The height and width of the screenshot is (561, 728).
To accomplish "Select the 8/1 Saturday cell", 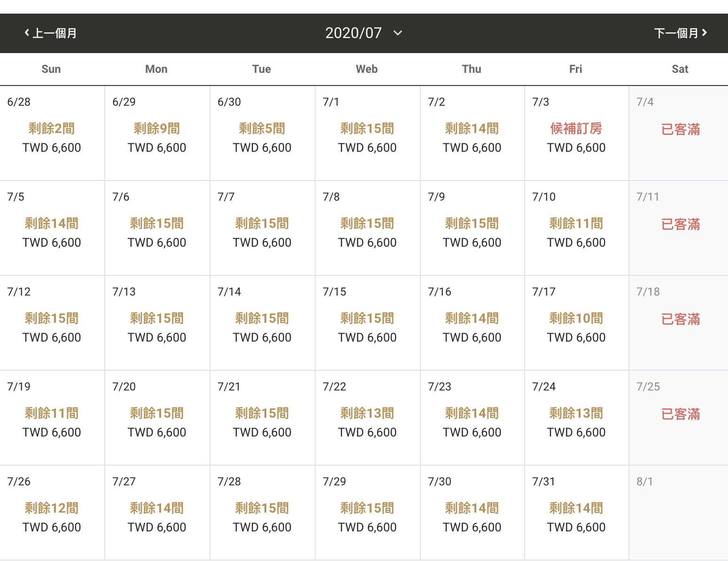I will pyautogui.click(x=679, y=513).
